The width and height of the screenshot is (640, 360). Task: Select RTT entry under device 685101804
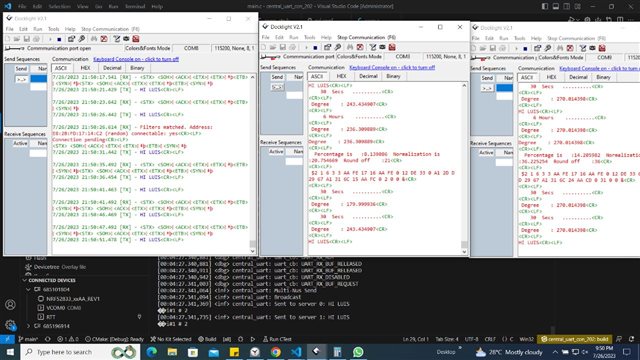[x=51, y=317]
